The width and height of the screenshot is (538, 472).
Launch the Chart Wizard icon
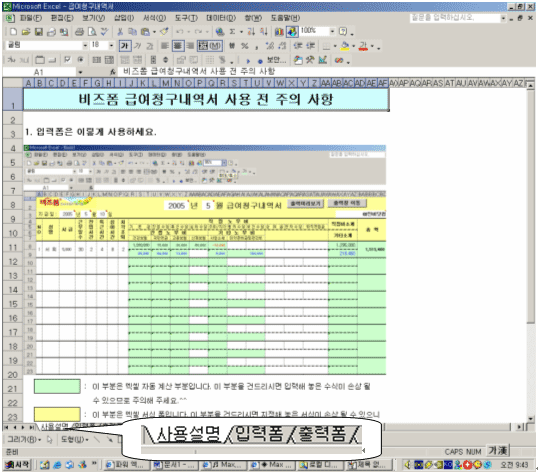(279, 32)
